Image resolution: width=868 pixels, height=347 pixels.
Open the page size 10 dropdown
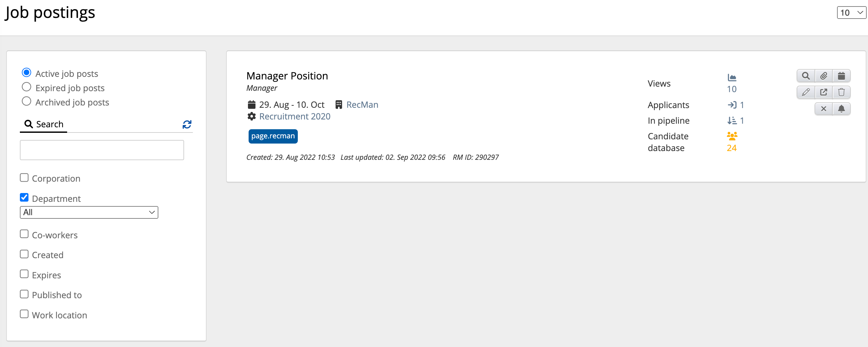click(x=851, y=13)
